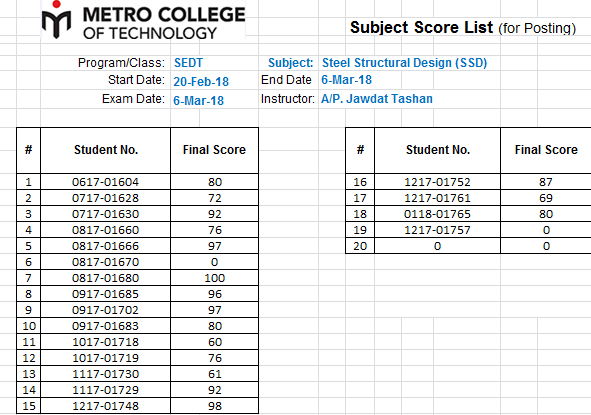
Task: Click Final Score cell in row 20
Action: [546, 246]
